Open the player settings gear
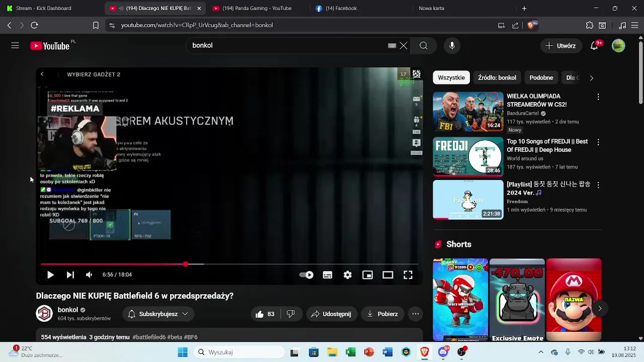 [348, 275]
